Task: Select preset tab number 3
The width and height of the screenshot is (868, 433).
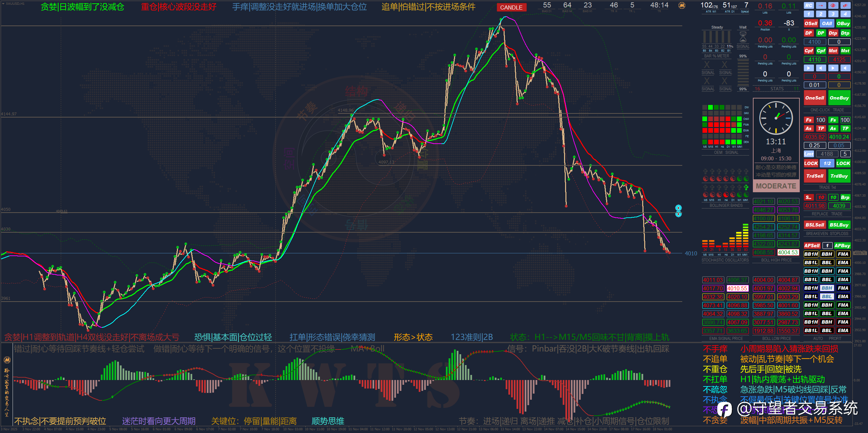Action: [x=833, y=14]
